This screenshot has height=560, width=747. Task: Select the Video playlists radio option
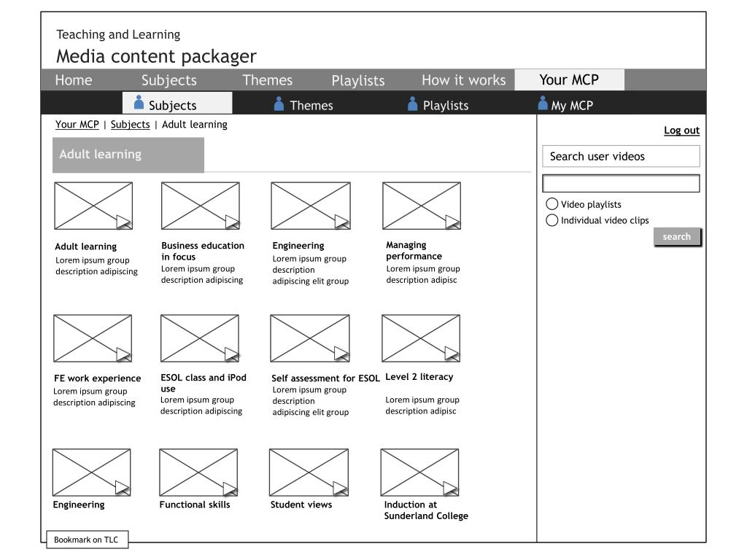click(x=551, y=204)
